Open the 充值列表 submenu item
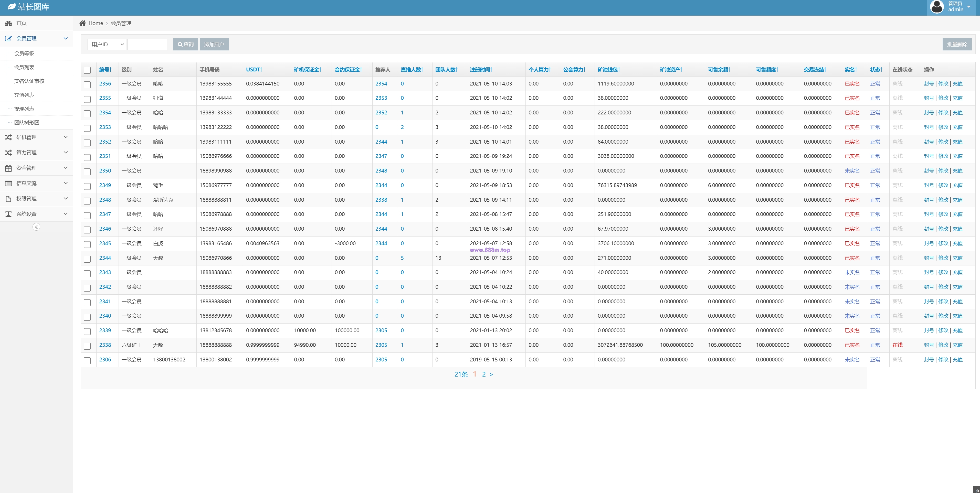This screenshot has height=493, width=980. [x=24, y=95]
